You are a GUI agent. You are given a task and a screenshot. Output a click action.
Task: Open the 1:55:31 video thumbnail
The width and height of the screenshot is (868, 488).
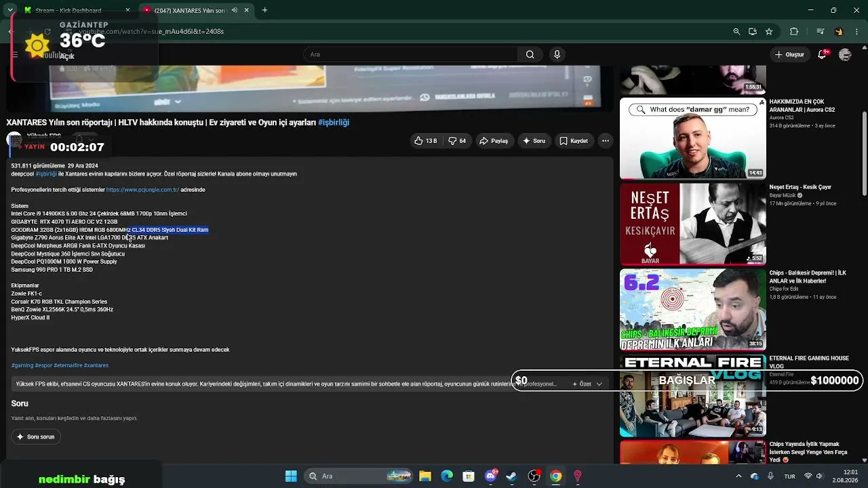coord(693,80)
